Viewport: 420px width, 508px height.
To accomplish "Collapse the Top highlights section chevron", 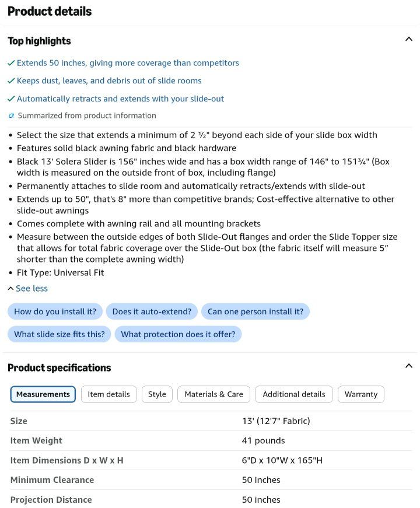I will tap(409, 39).
